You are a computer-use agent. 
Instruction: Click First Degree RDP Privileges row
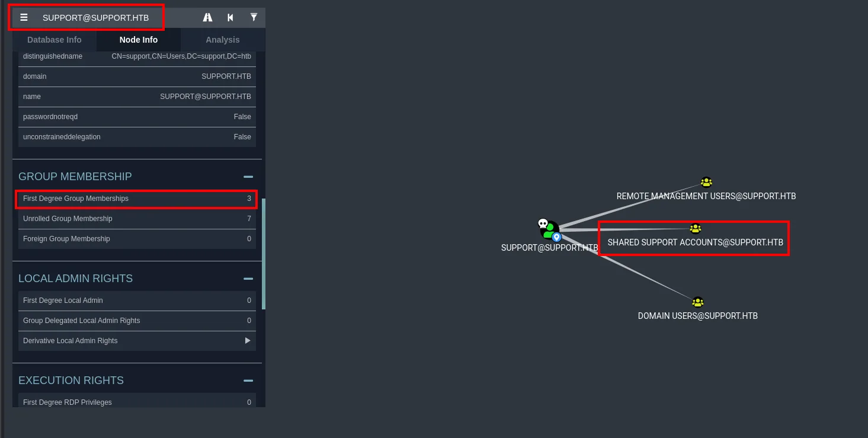click(137, 401)
